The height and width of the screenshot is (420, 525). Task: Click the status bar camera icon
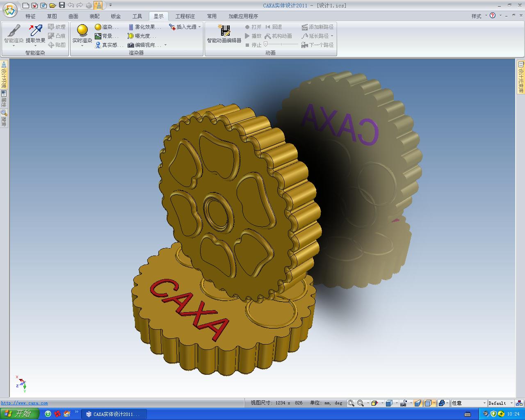pos(404,403)
